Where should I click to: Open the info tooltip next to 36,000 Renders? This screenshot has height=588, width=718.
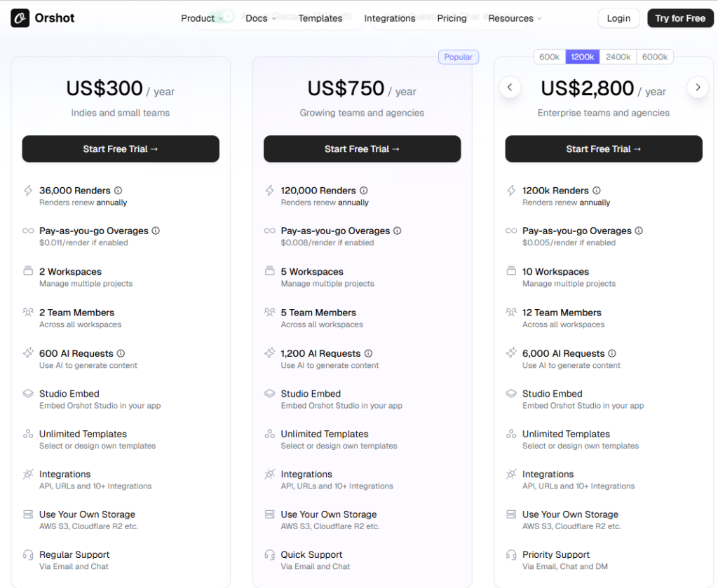(119, 190)
